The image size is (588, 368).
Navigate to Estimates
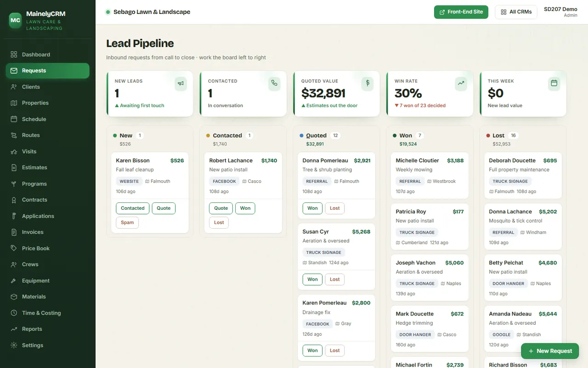(47, 167)
